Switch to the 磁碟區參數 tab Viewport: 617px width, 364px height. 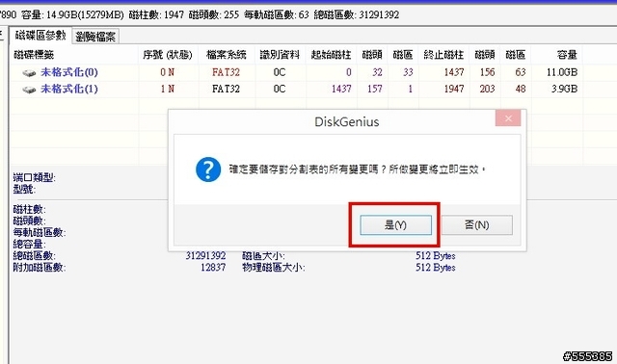40,36
